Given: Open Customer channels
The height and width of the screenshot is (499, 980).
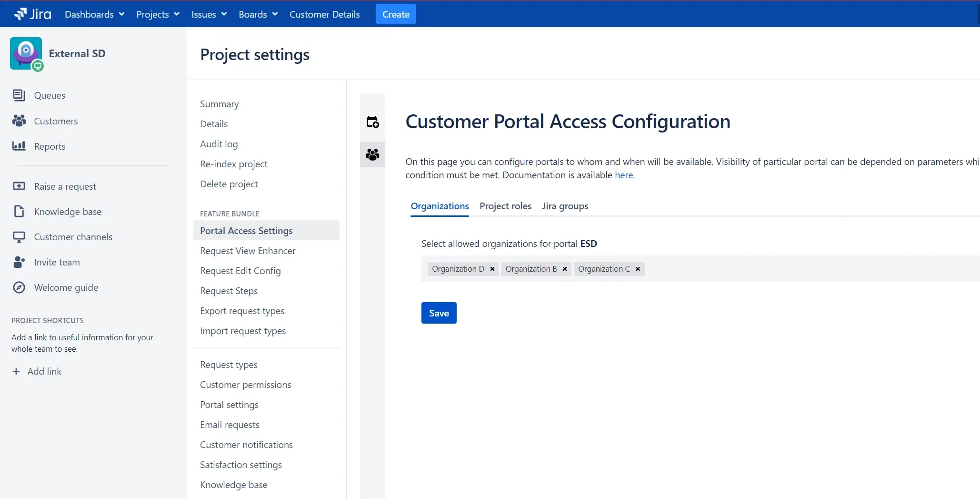Looking at the screenshot, I should 73,236.
